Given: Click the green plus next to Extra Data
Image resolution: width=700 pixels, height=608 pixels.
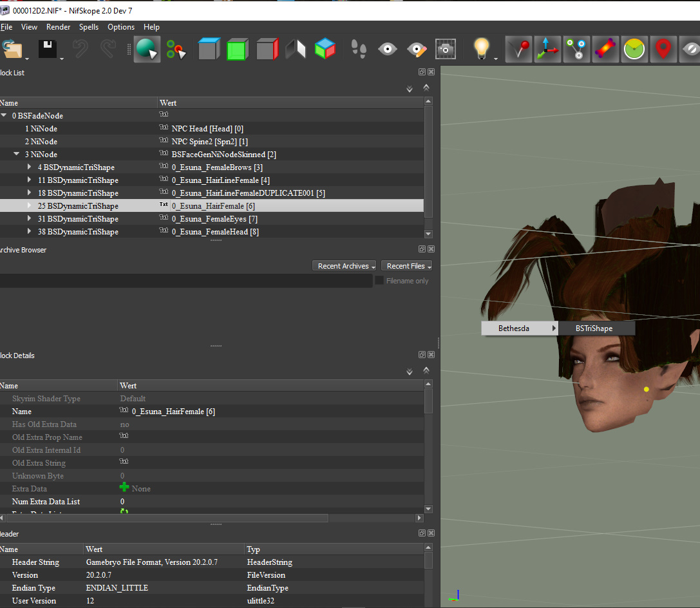Looking at the screenshot, I should [x=124, y=488].
